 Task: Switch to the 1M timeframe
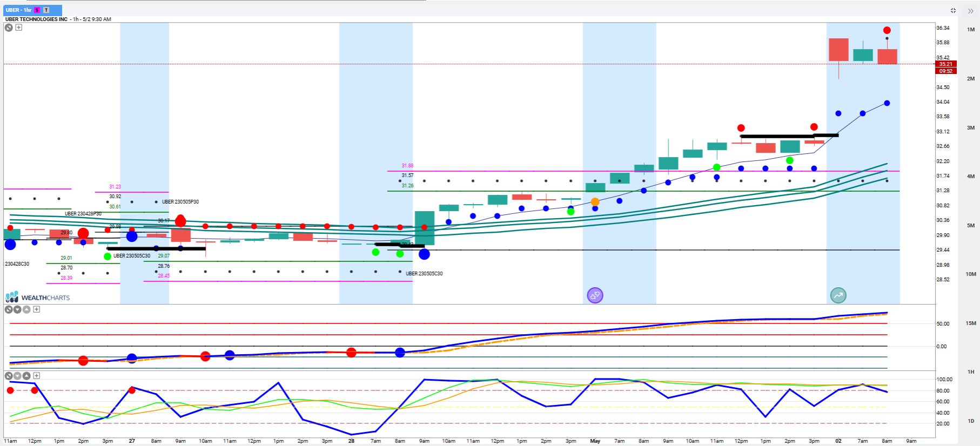click(971, 30)
